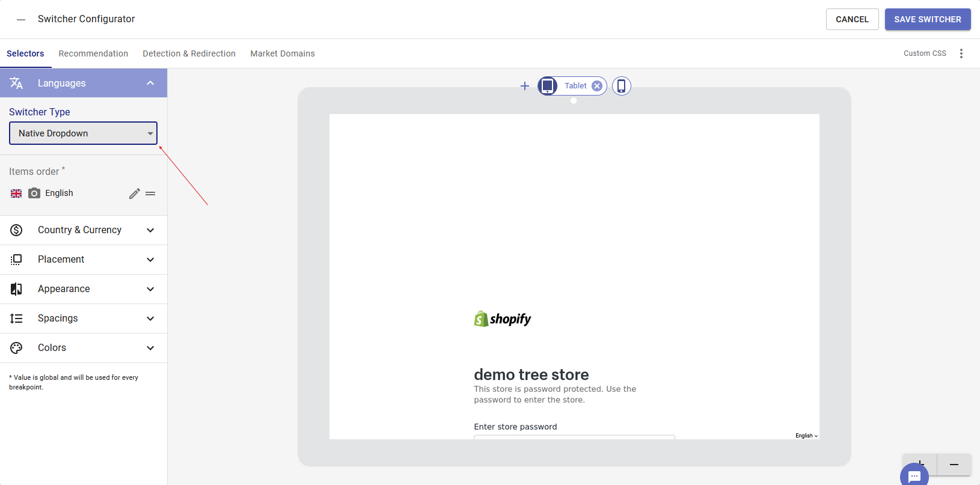980x485 pixels.
Task: Click the dash icon beside Switcher Configurator
Action: pos(21,19)
